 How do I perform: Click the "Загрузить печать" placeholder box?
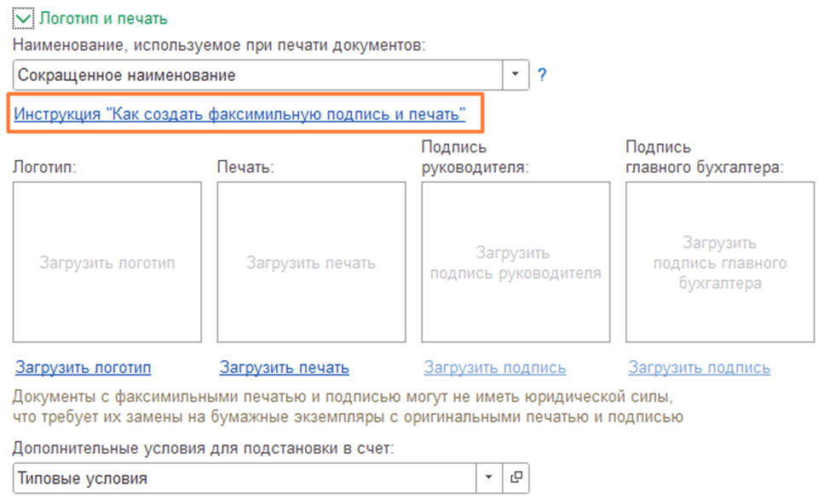tap(311, 262)
